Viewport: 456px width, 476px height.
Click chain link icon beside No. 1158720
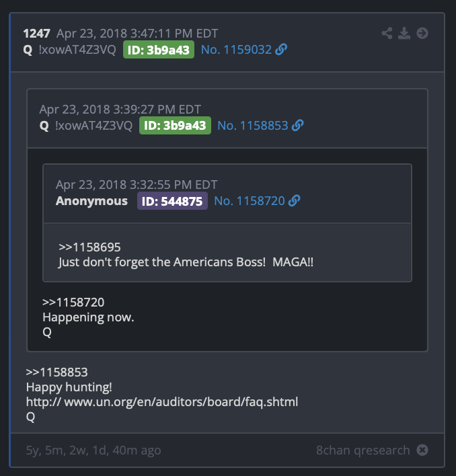point(294,200)
